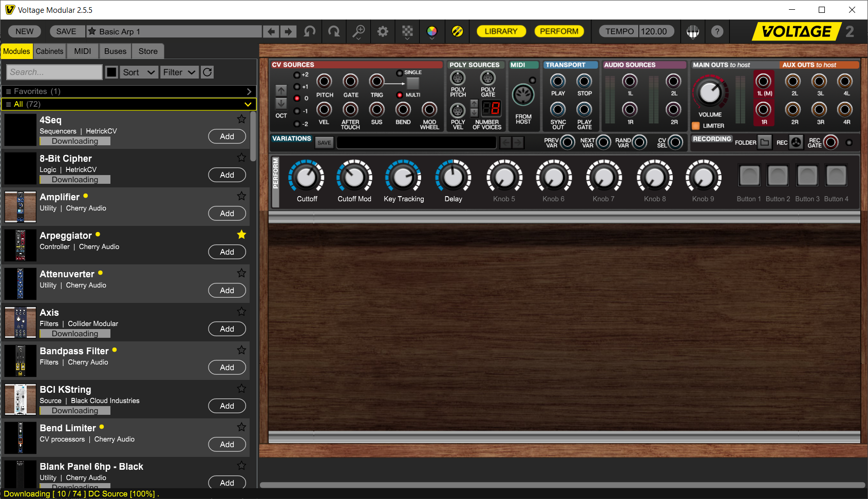Click the SAVE preset button

[66, 31]
